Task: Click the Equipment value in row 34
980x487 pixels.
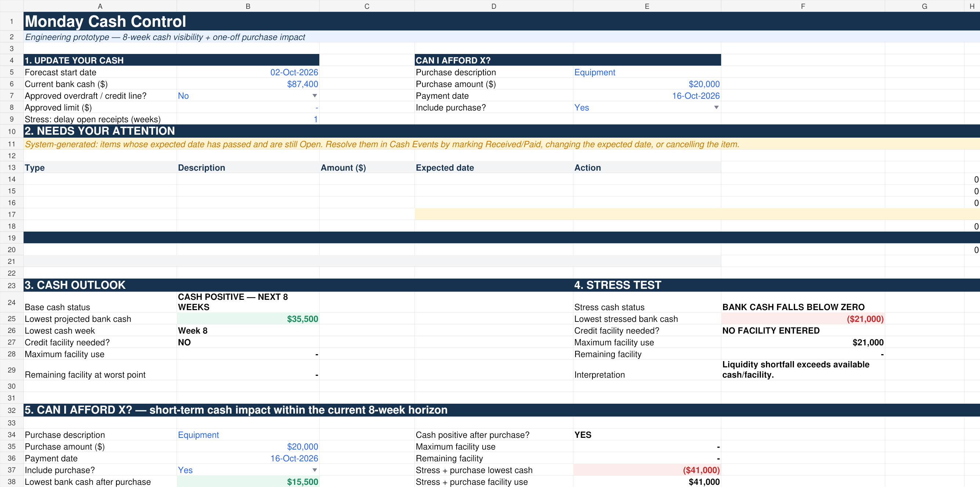Action: pyautogui.click(x=199, y=435)
